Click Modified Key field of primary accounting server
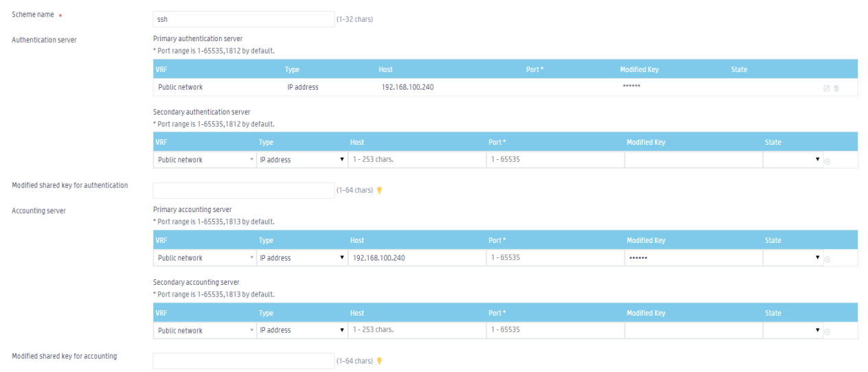Image resolution: width=868 pixels, height=372 pixels. [694, 257]
